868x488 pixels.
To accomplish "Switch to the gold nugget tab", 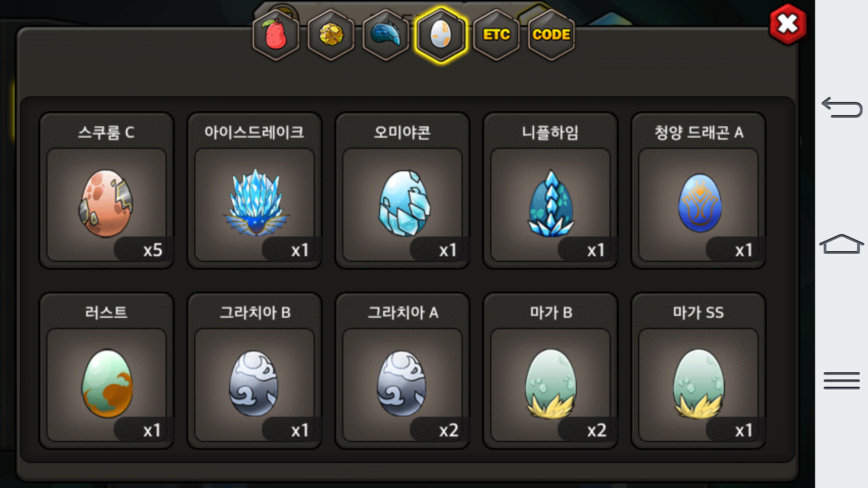I will [331, 35].
